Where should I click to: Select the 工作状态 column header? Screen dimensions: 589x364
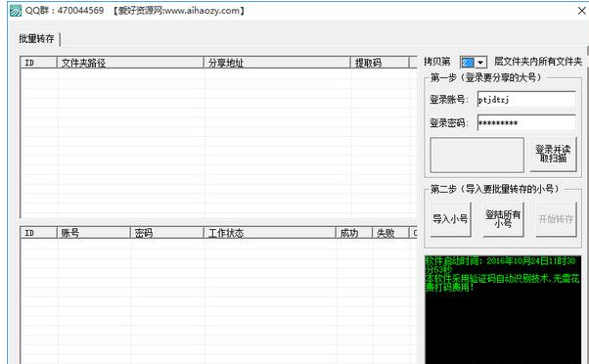pos(269,233)
